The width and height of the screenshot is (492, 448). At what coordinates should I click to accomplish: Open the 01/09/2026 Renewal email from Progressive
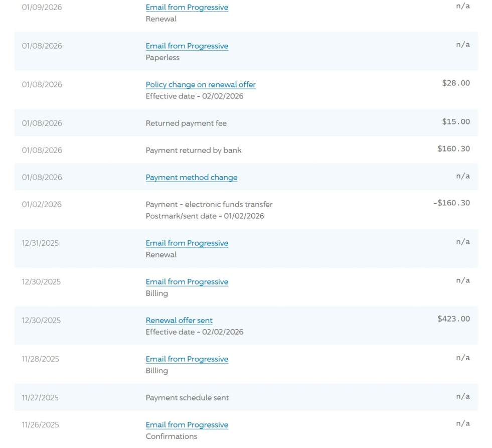pyautogui.click(x=187, y=8)
